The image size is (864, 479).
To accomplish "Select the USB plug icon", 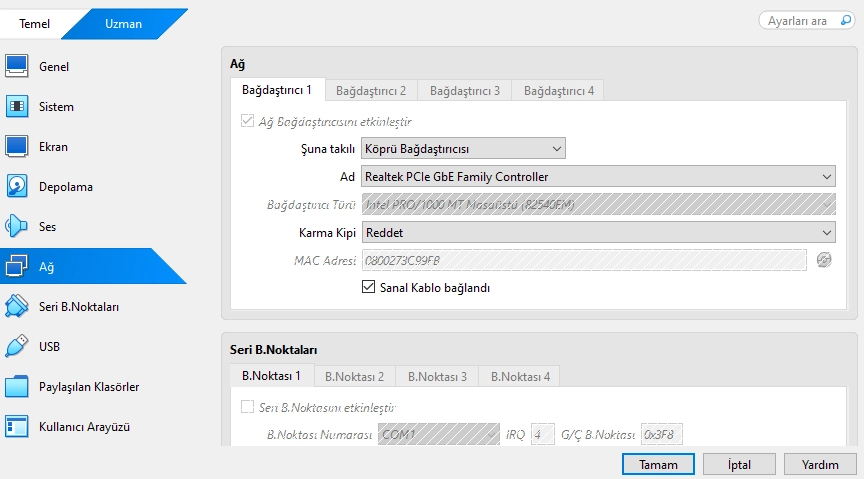I will click(17, 347).
